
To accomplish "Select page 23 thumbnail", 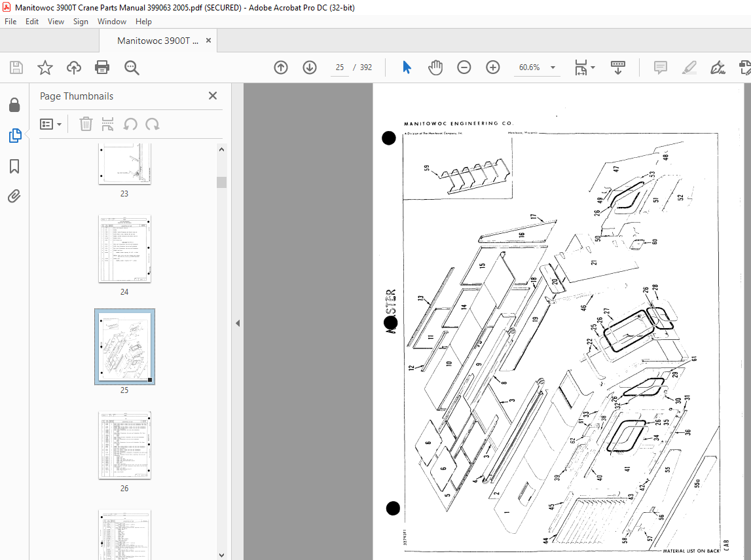I will click(124, 164).
